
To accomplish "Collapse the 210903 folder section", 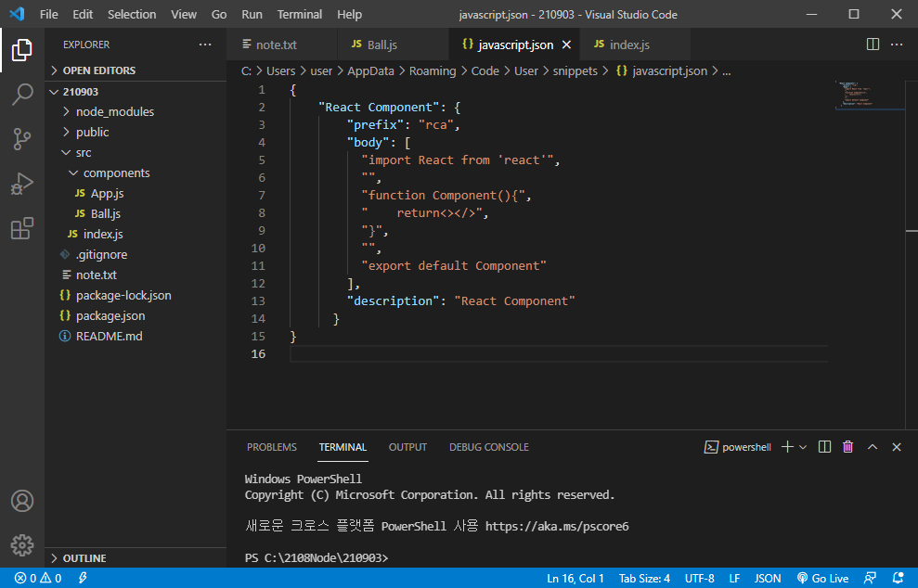I will pos(136,92).
